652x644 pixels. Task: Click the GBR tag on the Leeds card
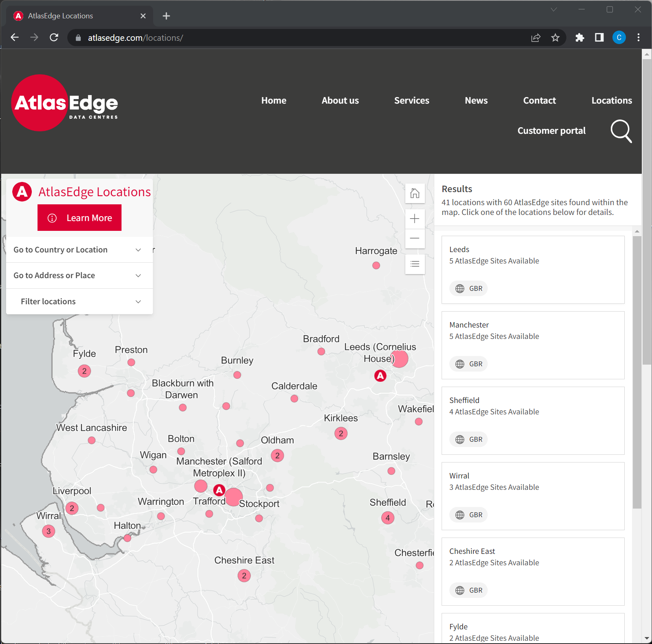[x=469, y=288]
